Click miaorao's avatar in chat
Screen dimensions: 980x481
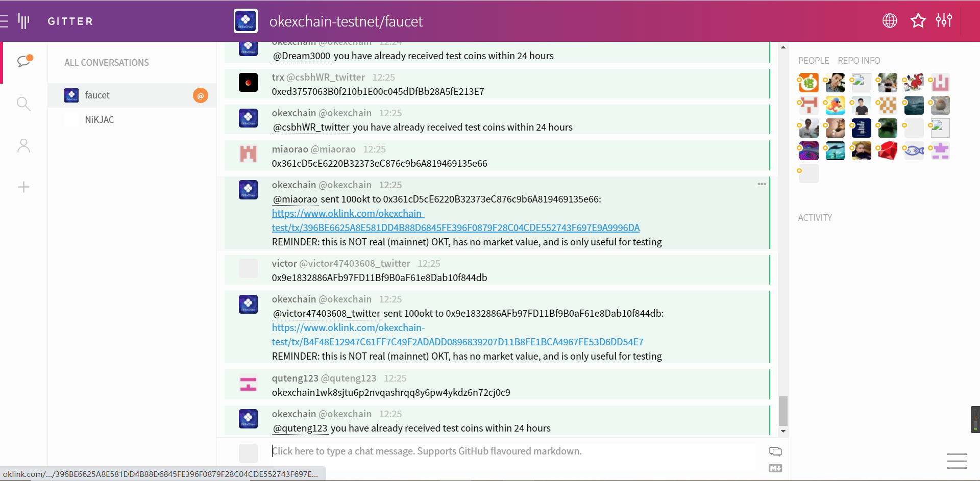point(248,154)
